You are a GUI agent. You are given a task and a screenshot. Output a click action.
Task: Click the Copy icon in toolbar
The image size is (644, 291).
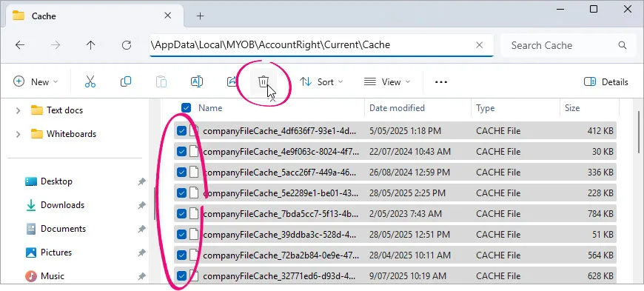126,81
